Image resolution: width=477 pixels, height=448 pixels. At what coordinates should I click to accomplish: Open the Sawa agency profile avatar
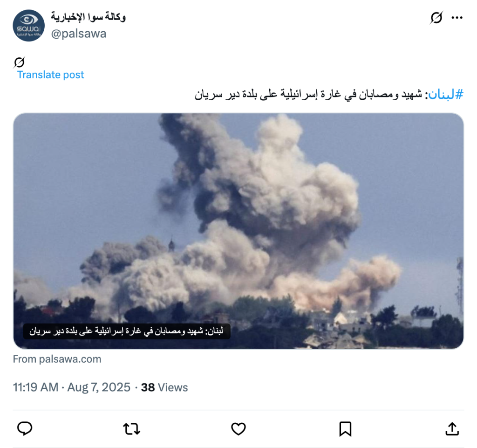pos(28,26)
